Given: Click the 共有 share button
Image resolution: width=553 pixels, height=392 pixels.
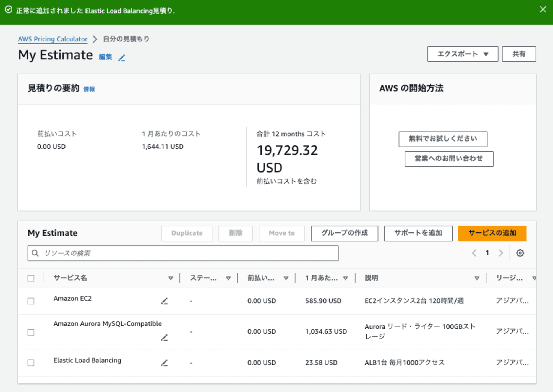Looking at the screenshot, I should coord(519,54).
